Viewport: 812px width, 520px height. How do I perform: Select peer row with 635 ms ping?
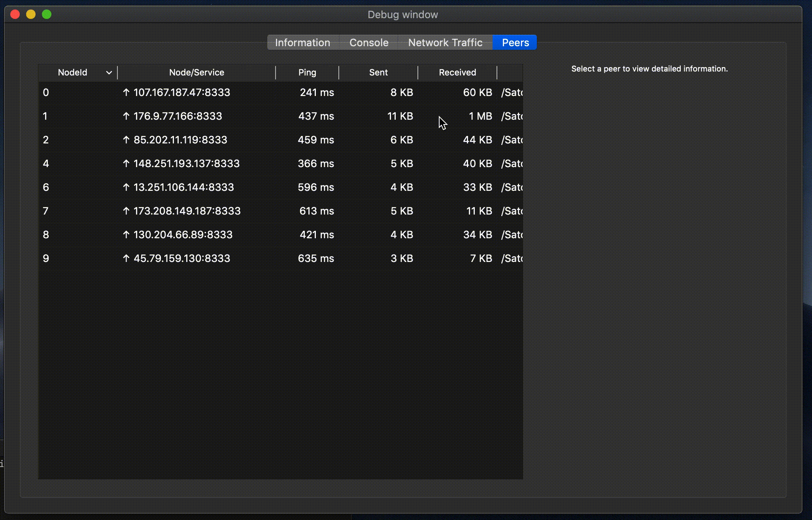pyautogui.click(x=315, y=258)
